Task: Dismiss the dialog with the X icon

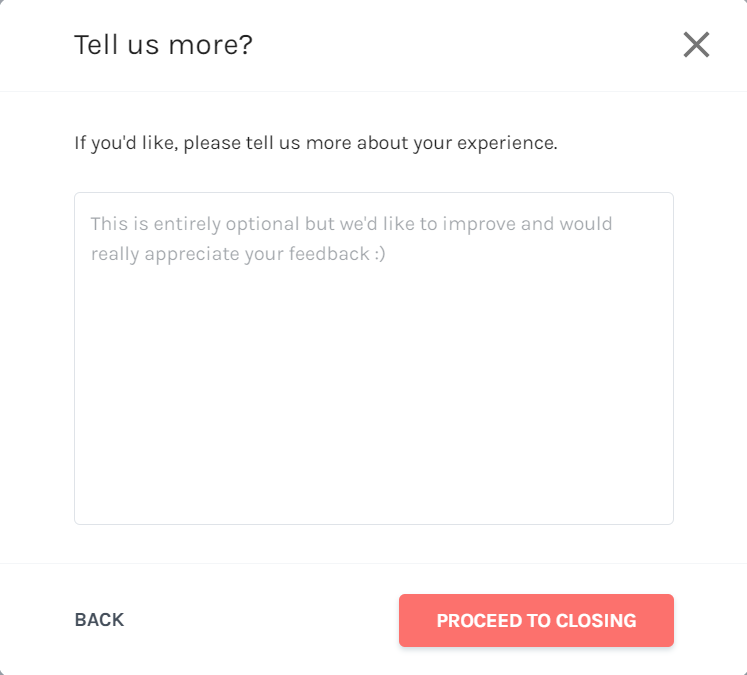Action: tap(696, 45)
